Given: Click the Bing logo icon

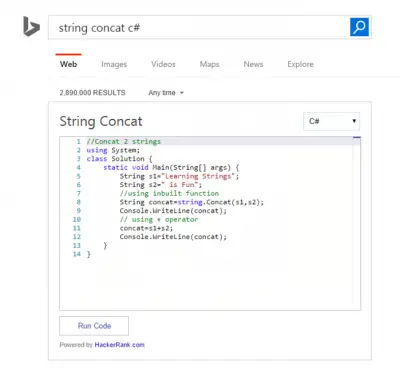Looking at the screenshot, I should point(31,26).
